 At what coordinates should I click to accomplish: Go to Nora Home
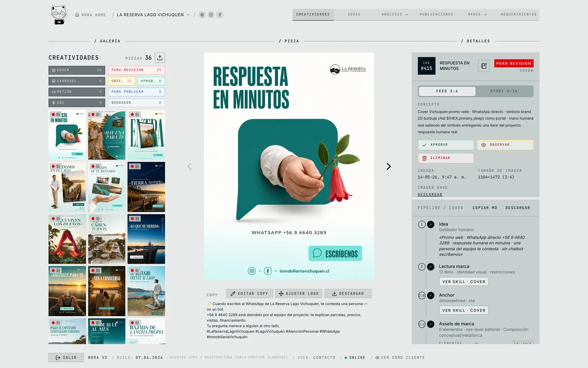click(90, 15)
